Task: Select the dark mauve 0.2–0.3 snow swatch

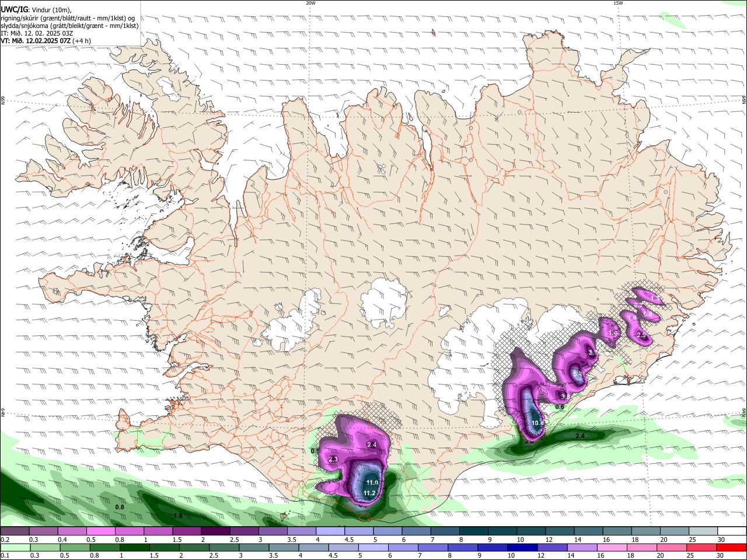Action: pyautogui.click(x=15, y=531)
